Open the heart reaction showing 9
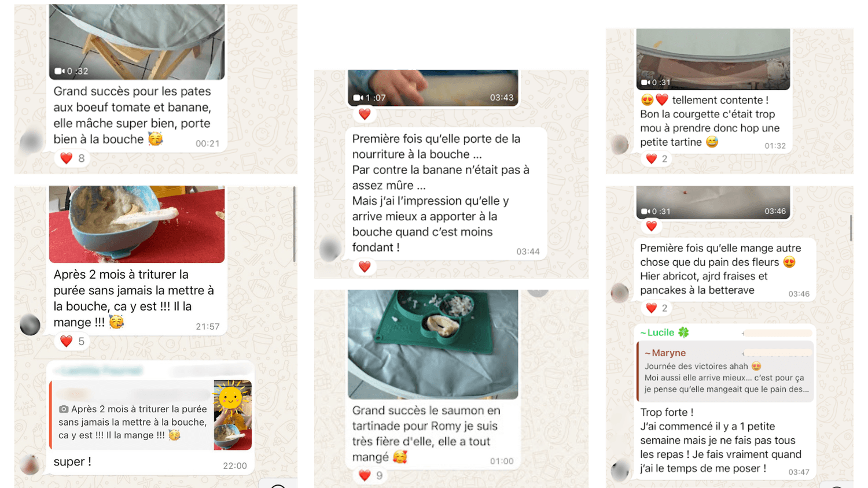This screenshot has height=488, width=868. tap(371, 475)
